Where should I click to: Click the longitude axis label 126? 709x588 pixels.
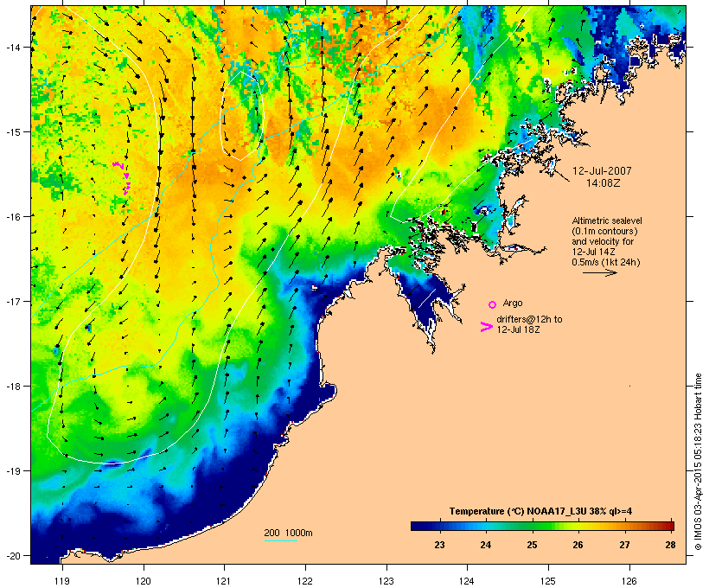(x=629, y=581)
